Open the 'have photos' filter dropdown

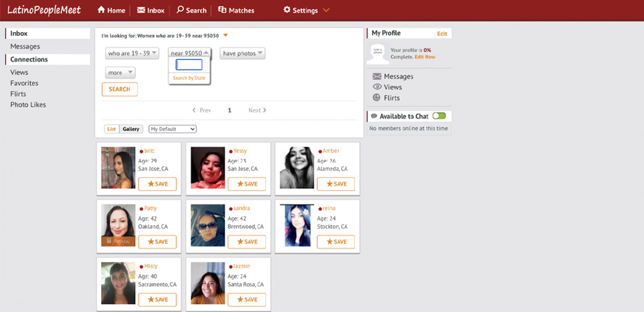(x=242, y=54)
